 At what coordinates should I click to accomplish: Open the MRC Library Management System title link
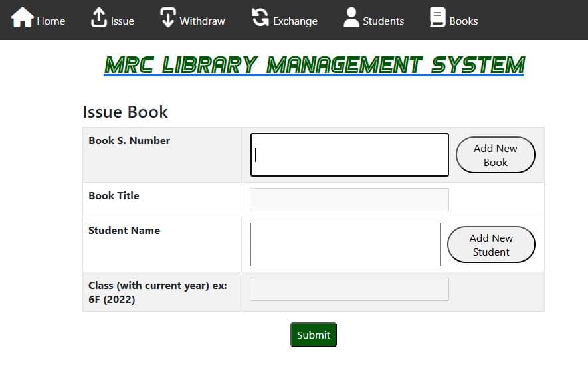pos(314,66)
